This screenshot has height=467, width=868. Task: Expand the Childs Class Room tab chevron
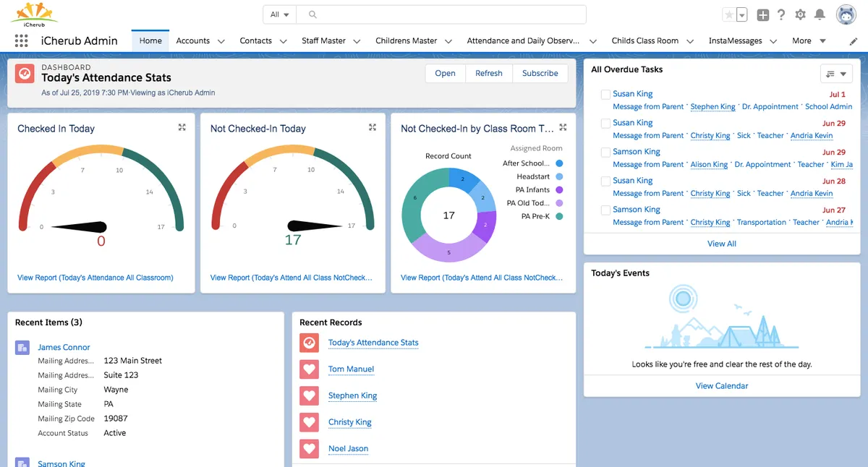(690, 41)
